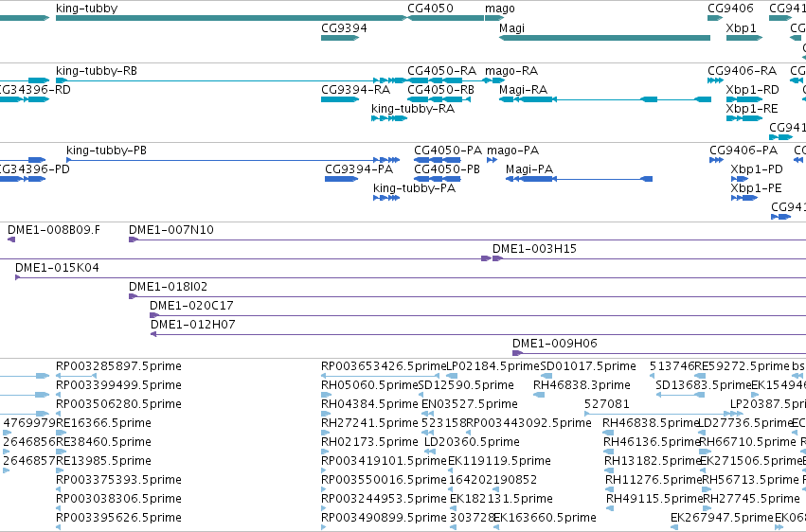
Task: Click the RP003419101.5prime EST label
Action: point(384,462)
